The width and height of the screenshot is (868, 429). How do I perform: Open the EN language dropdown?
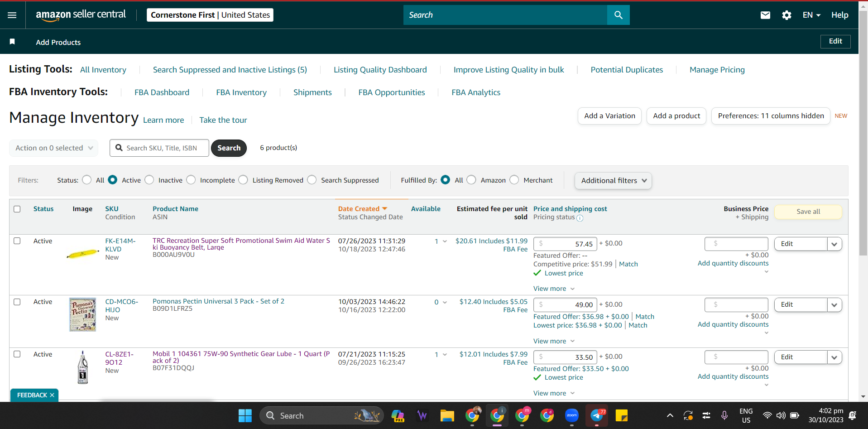[x=811, y=15]
